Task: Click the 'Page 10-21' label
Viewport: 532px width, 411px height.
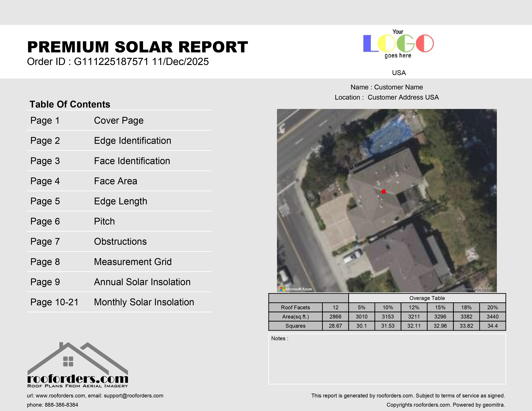Action: (54, 302)
